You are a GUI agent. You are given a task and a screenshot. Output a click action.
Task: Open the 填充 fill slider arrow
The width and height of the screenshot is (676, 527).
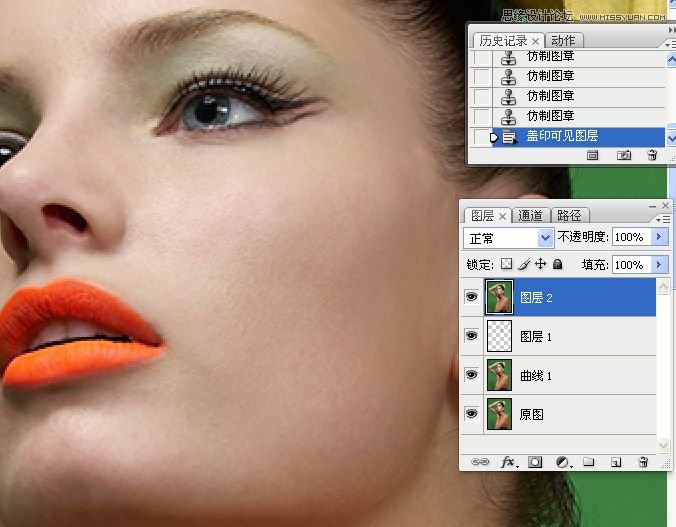click(x=659, y=264)
